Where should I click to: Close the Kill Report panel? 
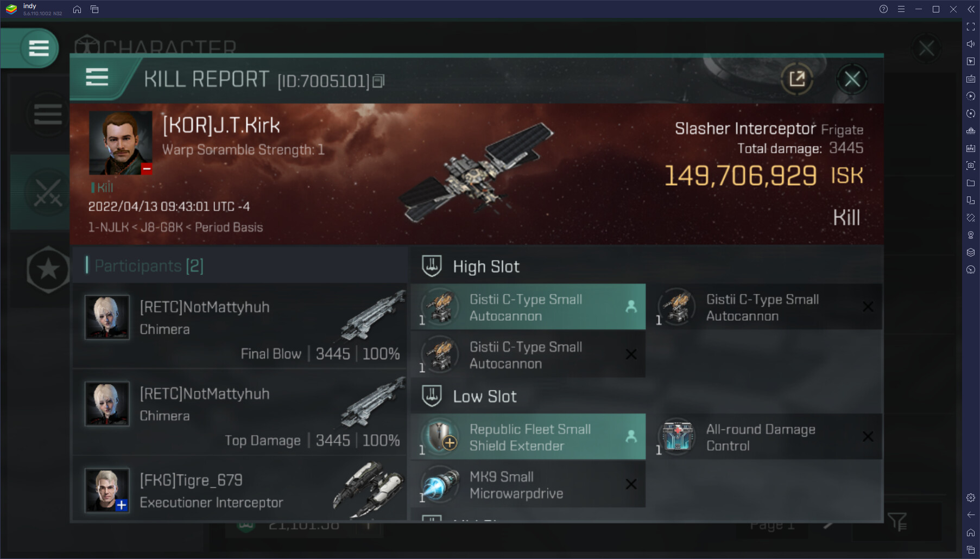click(852, 79)
